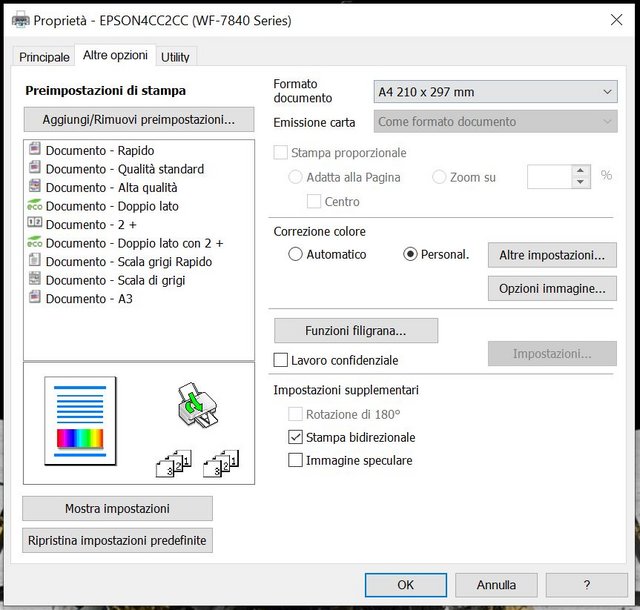Click the icon beside Documento - A3
Viewport: 640px width, 610px height.
pos(35,296)
